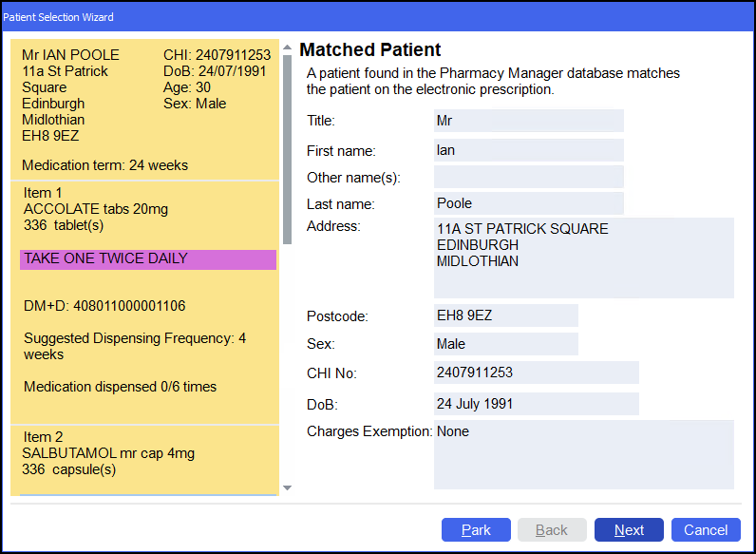The image size is (756, 554).
Task: Cancel the Patient Selection Wizard
Action: (706, 530)
